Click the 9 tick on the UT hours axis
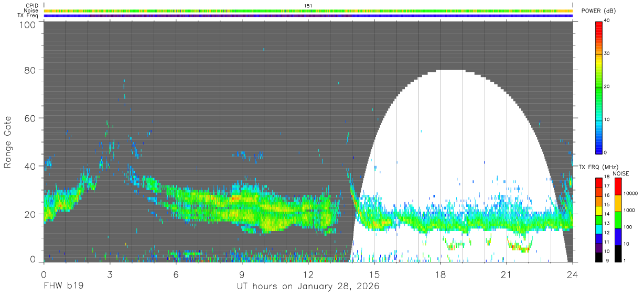 pyautogui.click(x=242, y=274)
